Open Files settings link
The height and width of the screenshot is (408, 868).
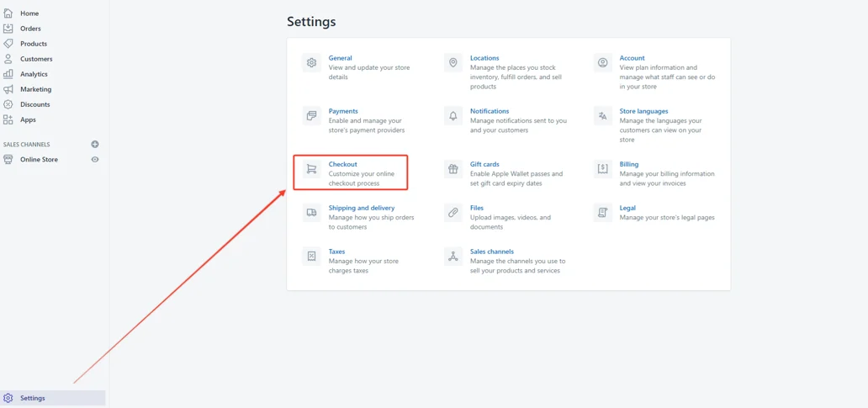click(477, 208)
